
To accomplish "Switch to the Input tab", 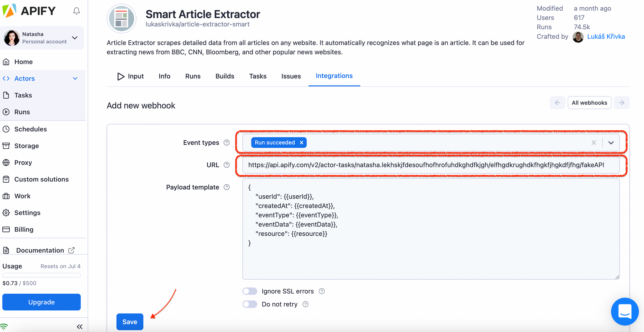I will [135, 76].
